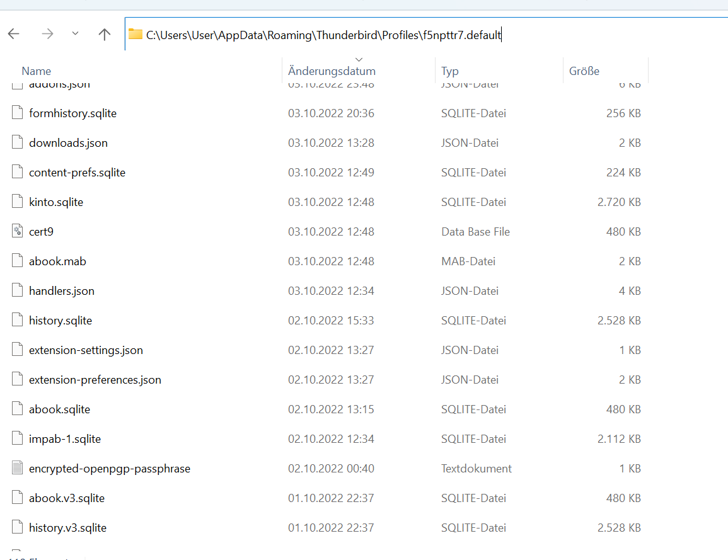728x560 pixels.
Task: Click the file name history.v3.sqlite
Action: [x=68, y=528]
